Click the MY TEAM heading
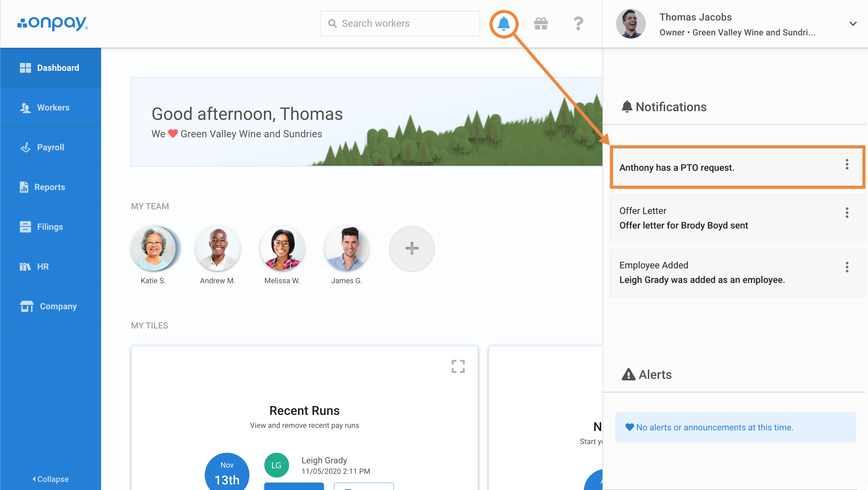The height and width of the screenshot is (490, 868). click(x=150, y=206)
